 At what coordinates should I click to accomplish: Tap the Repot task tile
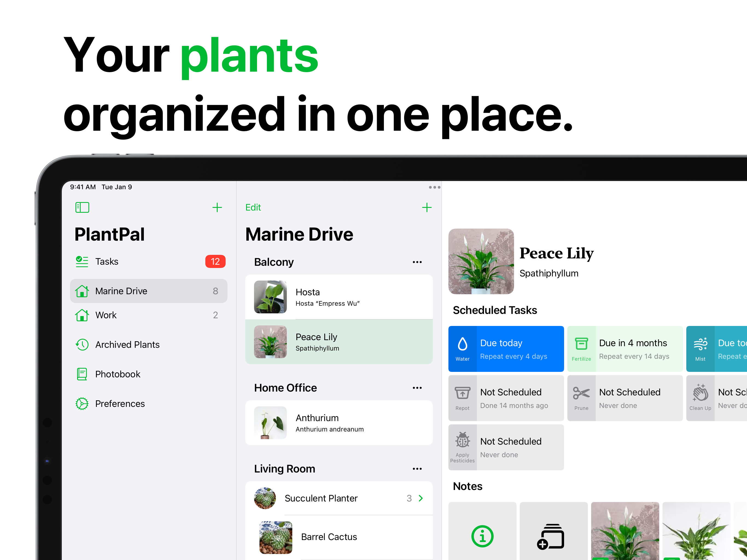tap(506, 398)
